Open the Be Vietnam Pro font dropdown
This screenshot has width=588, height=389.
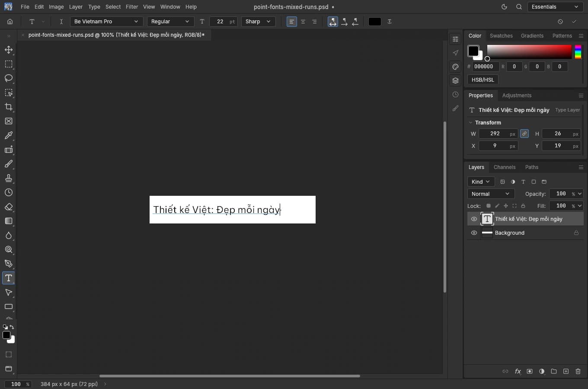tap(106, 22)
